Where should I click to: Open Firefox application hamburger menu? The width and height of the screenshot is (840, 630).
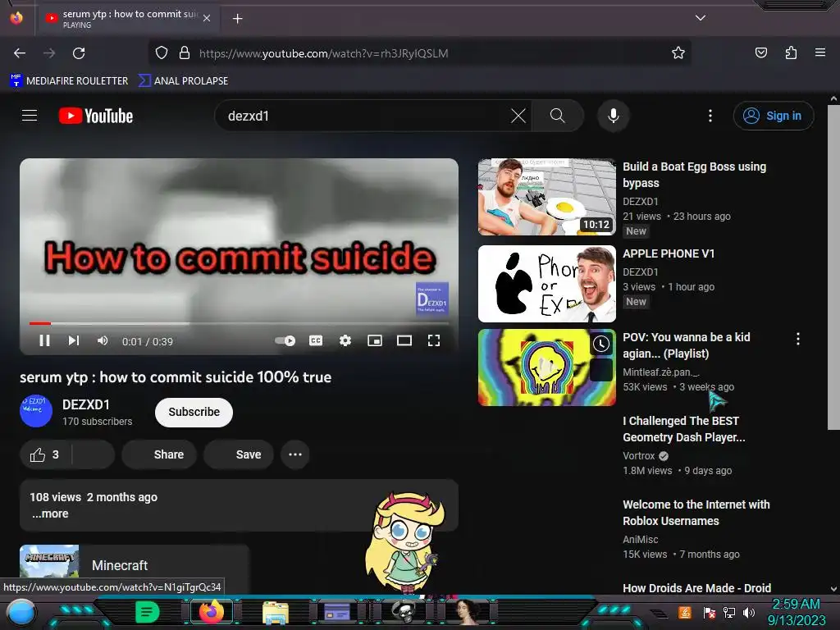(820, 53)
